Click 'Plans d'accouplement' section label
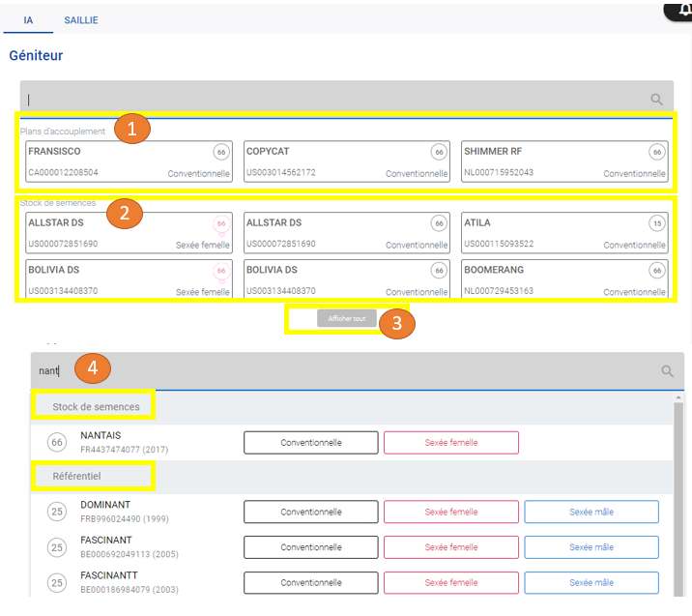This screenshot has width=692, height=616. [63, 132]
